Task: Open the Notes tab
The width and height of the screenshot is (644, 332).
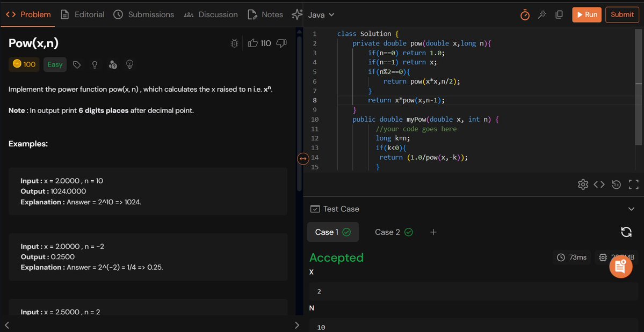Action: point(265,15)
